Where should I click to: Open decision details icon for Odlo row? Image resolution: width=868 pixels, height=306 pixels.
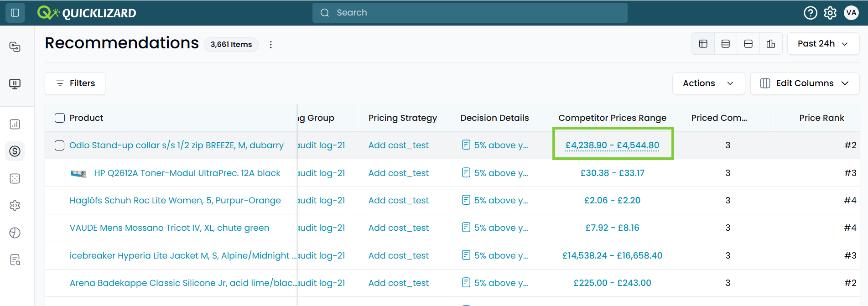[x=466, y=145]
